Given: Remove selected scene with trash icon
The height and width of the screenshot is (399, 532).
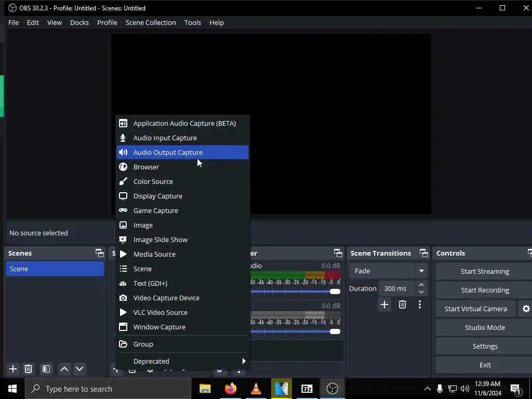Looking at the screenshot, I should [x=29, y=369].
